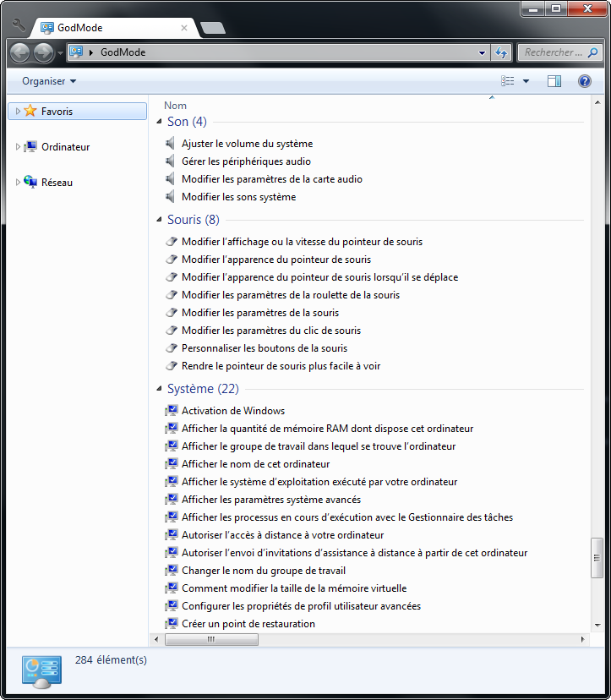Open Activation de Windows
The image size is (611, 700).
point(232,411)
